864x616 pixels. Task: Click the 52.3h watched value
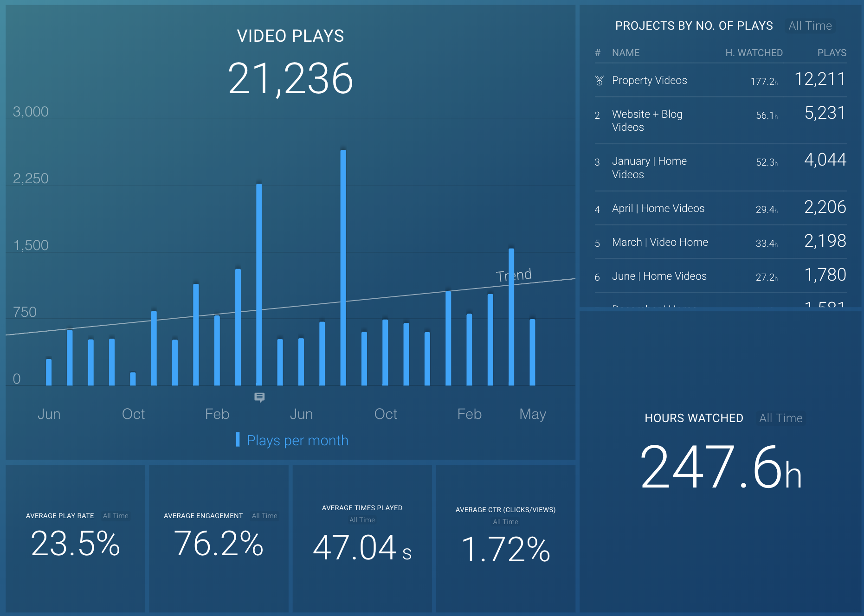pyautogui.click(x=767, y=162)
